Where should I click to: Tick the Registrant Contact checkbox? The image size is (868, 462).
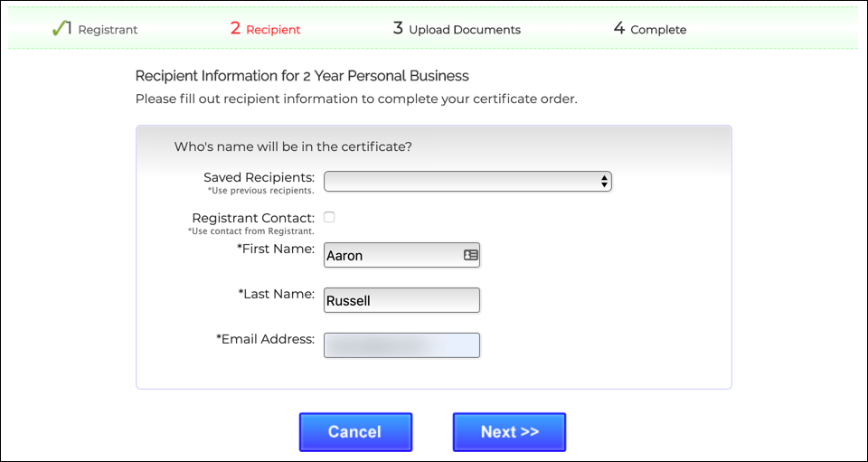[x=329, y=217]
